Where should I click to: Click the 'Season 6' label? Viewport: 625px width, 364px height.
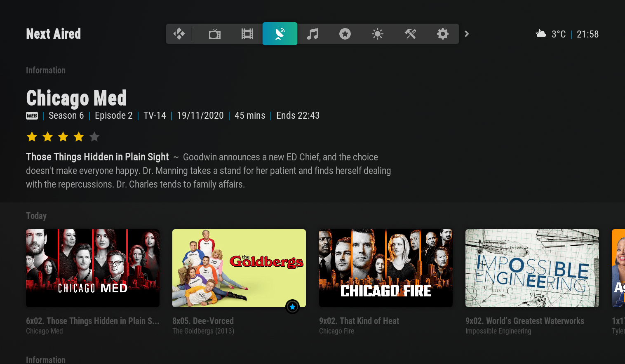(66, 115)
